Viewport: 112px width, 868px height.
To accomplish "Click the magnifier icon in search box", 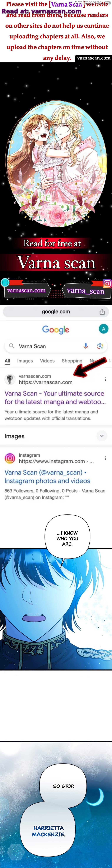I will click(11, 346).
